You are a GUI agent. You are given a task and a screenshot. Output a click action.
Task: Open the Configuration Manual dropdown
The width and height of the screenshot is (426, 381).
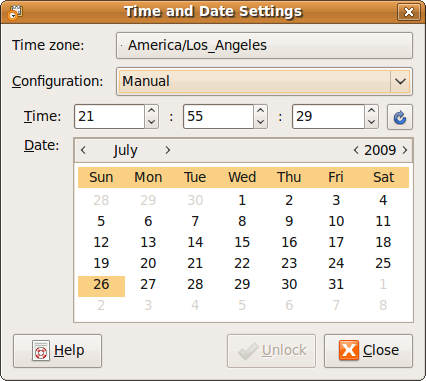tap(264, 81)
